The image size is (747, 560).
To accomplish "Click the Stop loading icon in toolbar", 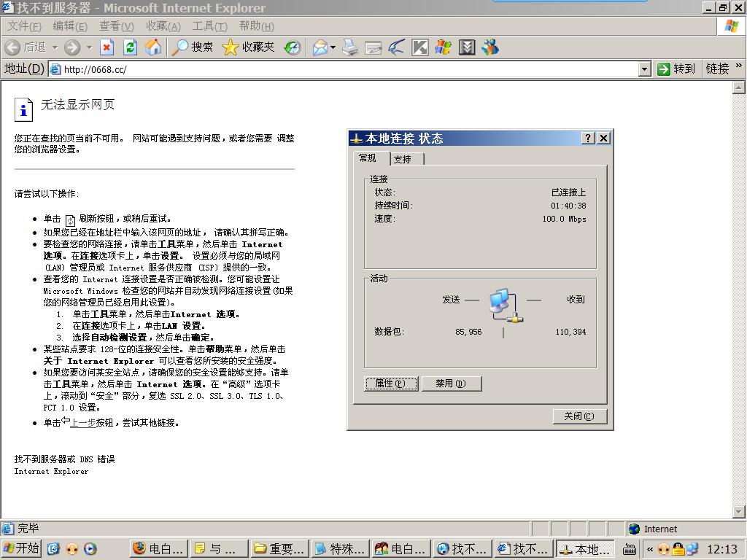I will click(x=107, y=47).
